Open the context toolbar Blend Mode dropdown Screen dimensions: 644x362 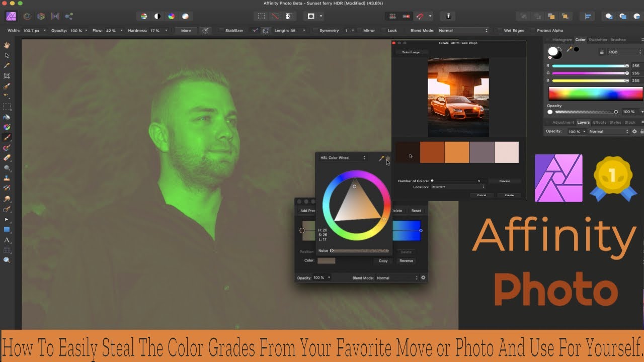(x=463, y=31)
